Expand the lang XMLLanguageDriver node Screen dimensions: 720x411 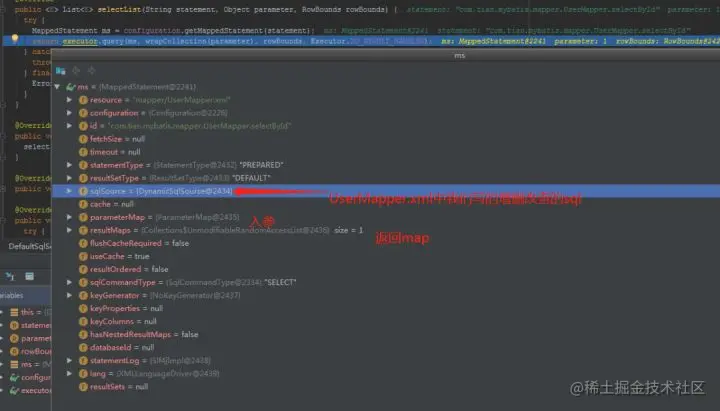69,373
